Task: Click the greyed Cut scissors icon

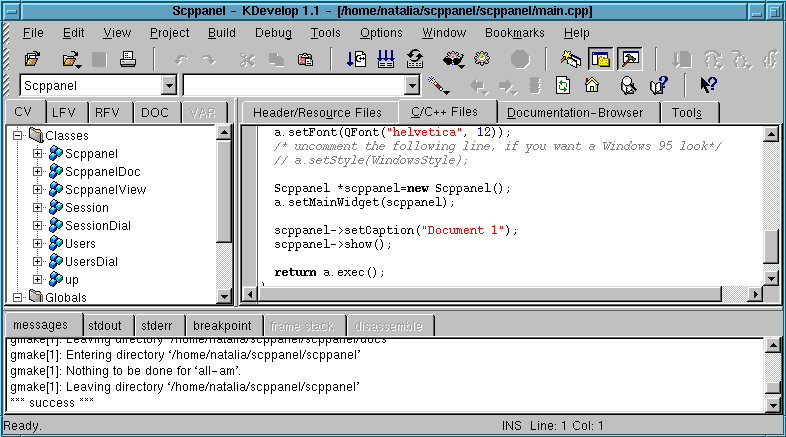Action: tap(247, 60)
